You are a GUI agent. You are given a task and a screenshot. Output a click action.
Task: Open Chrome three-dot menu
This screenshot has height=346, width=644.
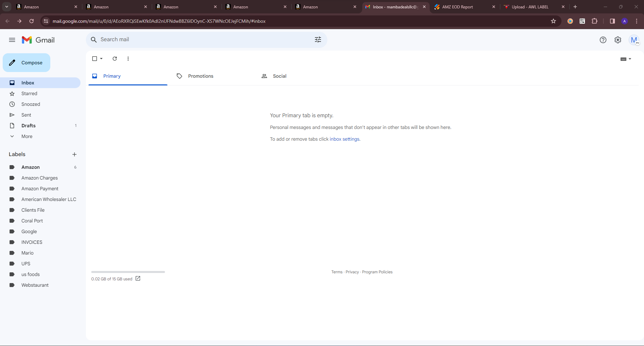tap(637, 21)
